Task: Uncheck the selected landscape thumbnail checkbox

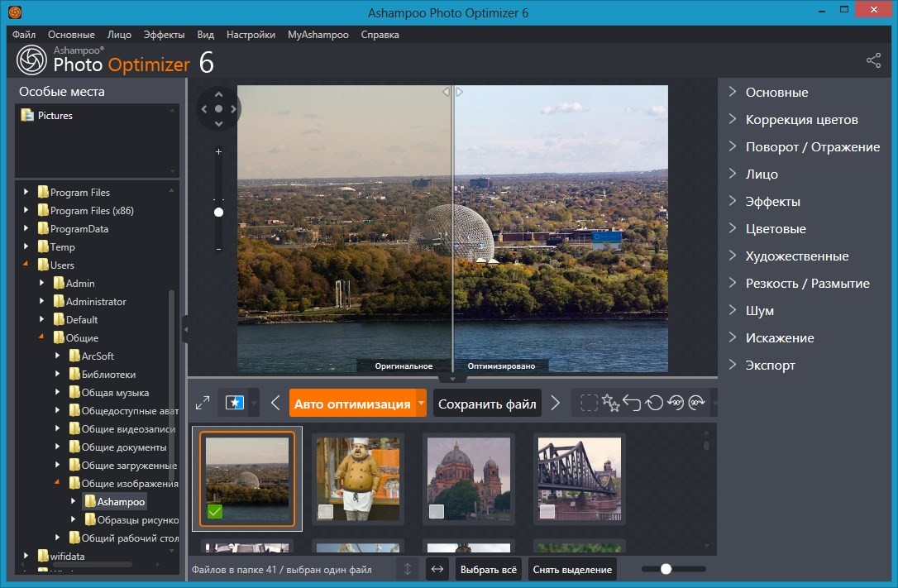Action: (215, 512)
